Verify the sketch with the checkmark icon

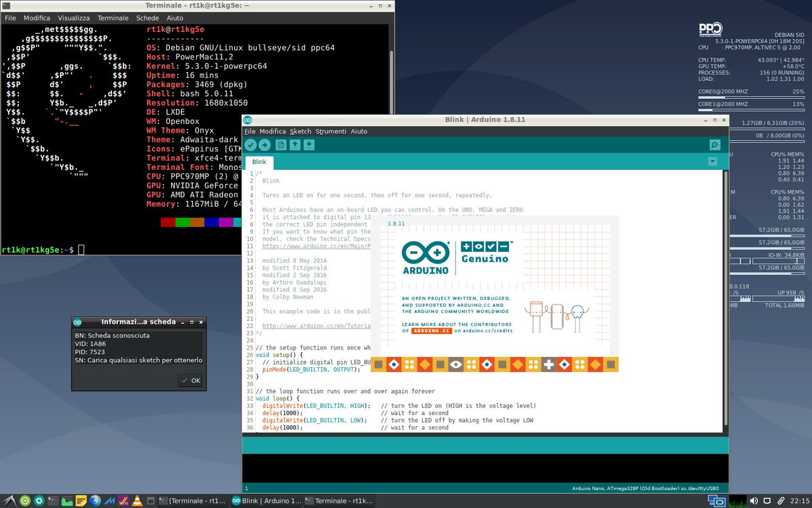251,145
